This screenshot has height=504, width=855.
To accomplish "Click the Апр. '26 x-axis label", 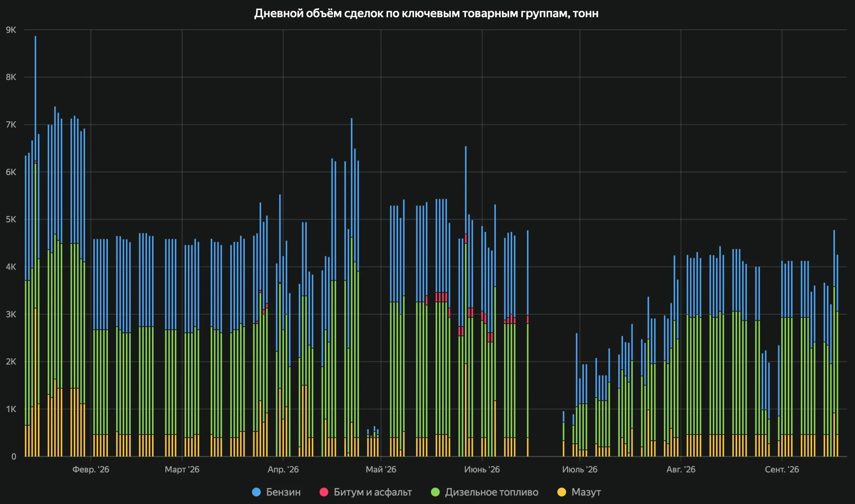I will 283,470.
